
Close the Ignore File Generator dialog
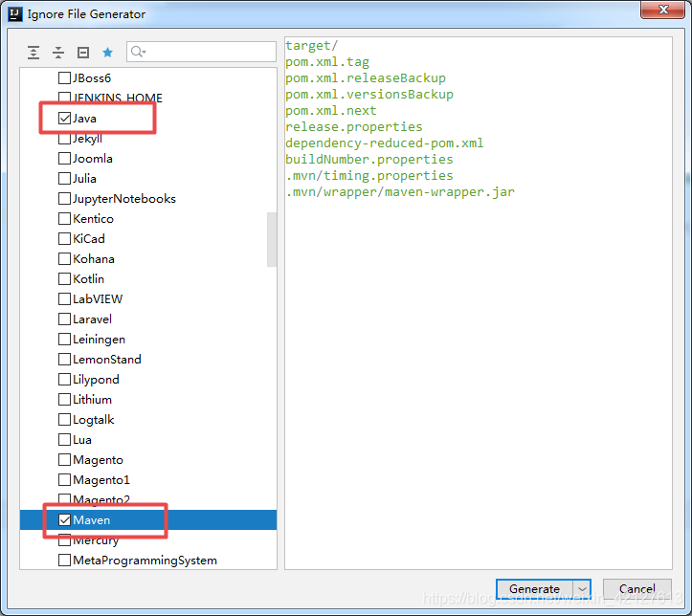662,10
